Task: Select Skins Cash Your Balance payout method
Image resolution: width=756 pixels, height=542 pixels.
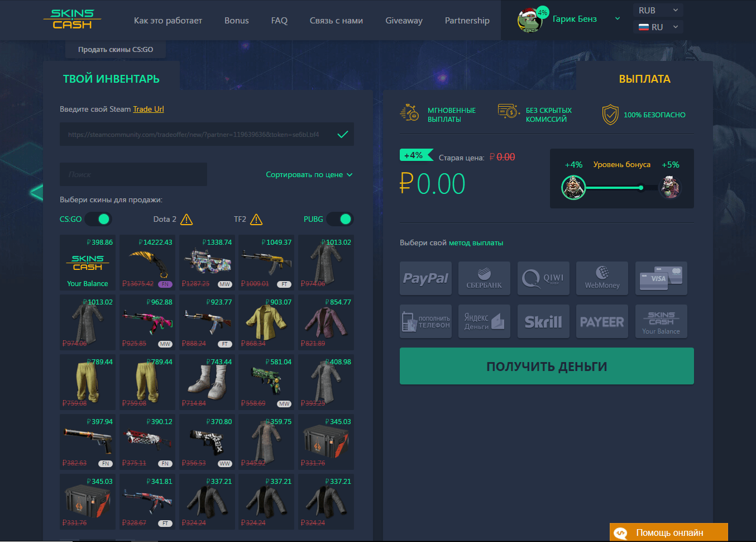Action: click(661, 321)
